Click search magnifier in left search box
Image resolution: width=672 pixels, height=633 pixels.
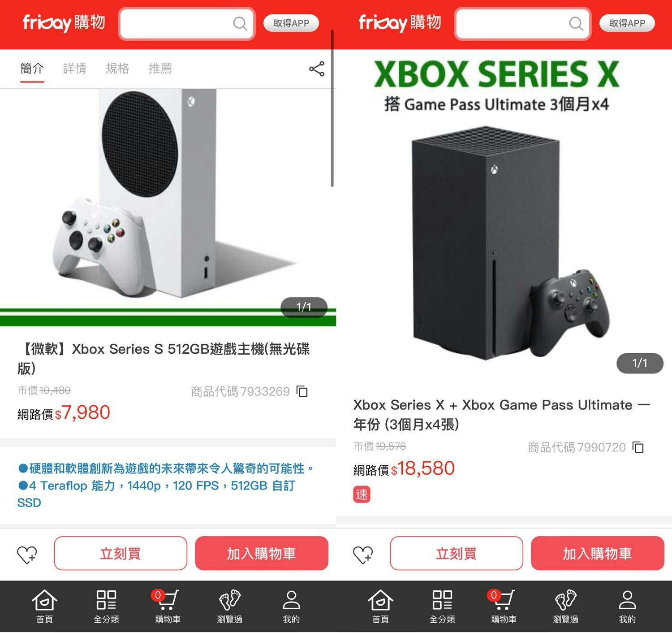tap(240, 23)
